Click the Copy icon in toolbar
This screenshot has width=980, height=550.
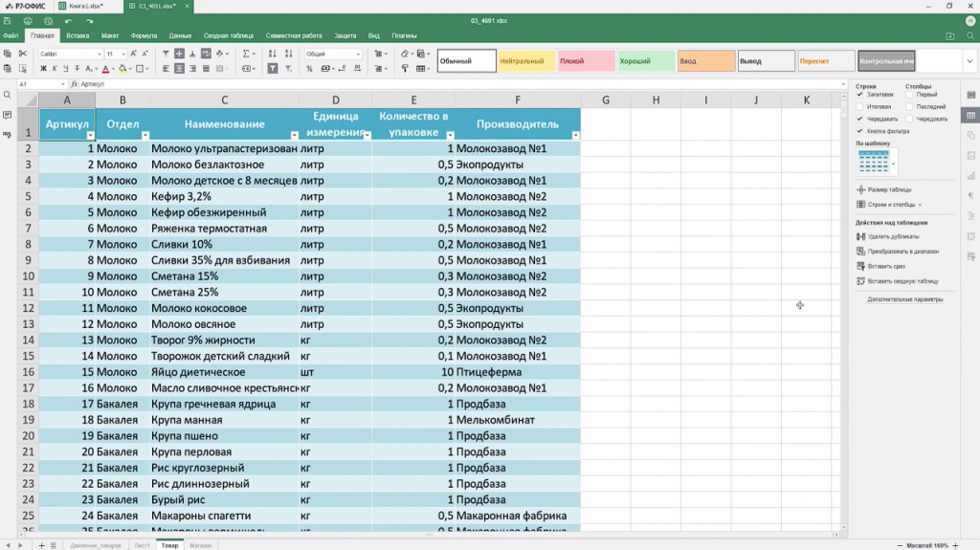coord(8,54)
